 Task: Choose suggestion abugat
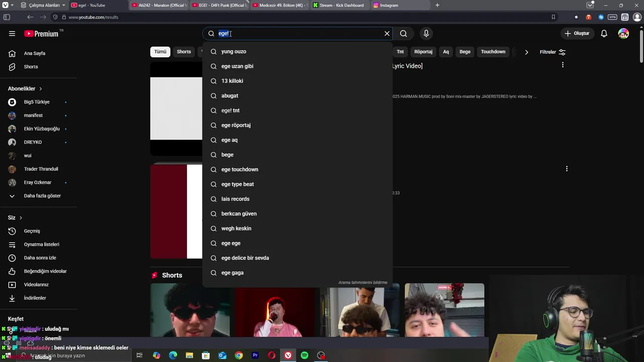pos(297,96)
